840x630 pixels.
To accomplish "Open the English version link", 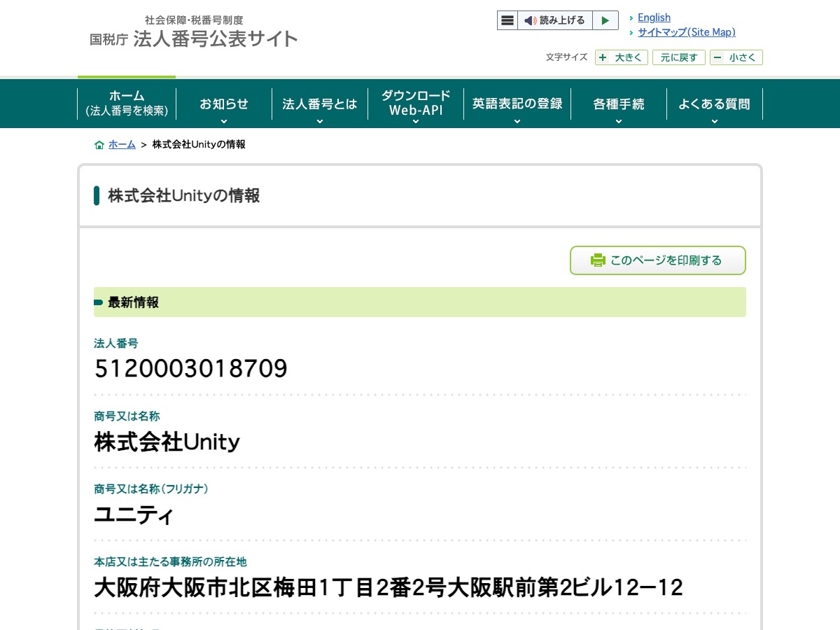I will [654, 17].
